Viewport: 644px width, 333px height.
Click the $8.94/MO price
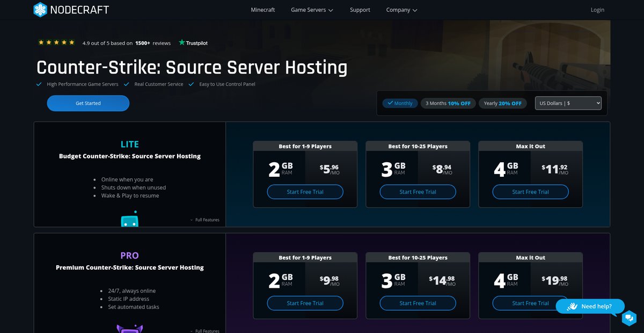click(x=442, y=169)
